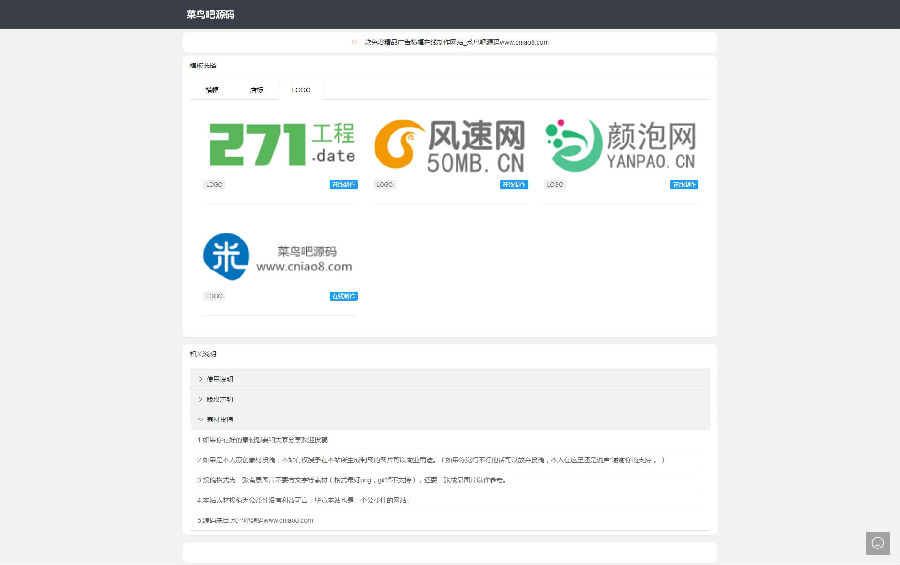Click the LOGO tag under YANPAO.CN template
Screen dimensions: 900x565
click(x=555, y=184)
